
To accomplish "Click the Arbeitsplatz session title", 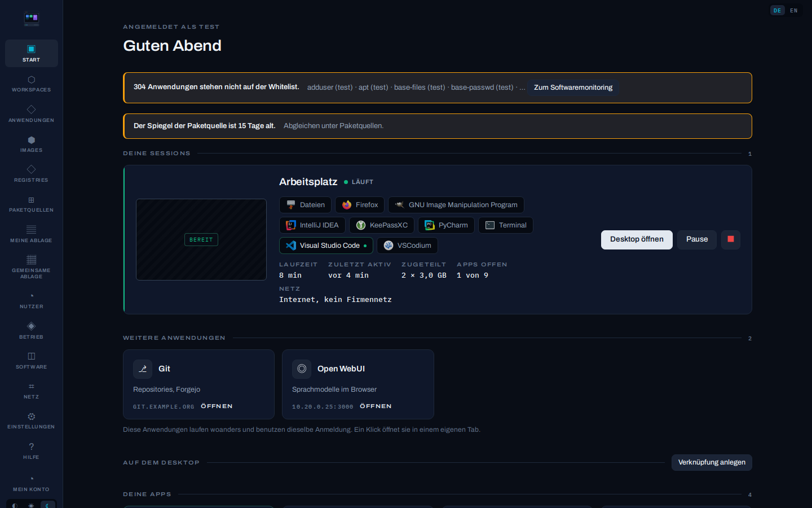I will 308,182.
